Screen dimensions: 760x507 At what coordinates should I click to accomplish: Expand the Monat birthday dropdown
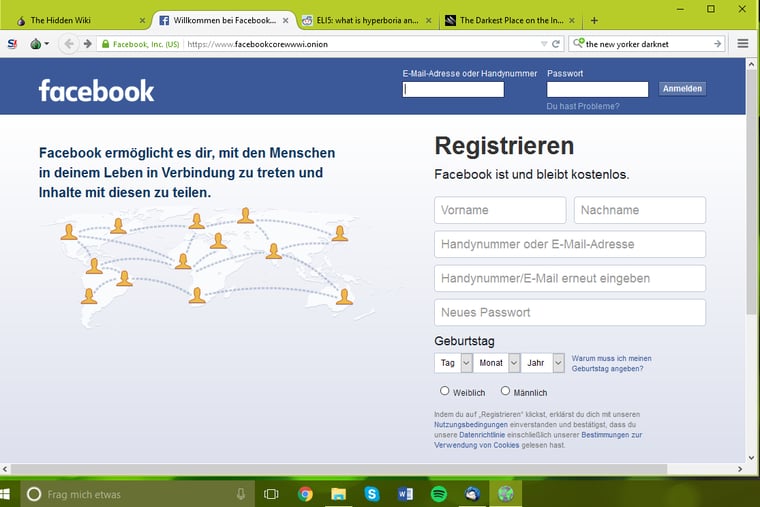497,363
